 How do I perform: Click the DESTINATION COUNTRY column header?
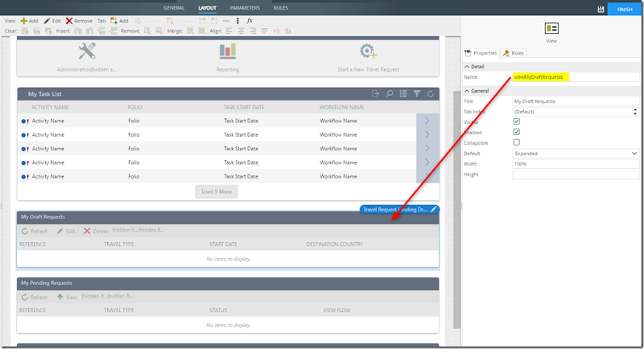click(334, 244)
